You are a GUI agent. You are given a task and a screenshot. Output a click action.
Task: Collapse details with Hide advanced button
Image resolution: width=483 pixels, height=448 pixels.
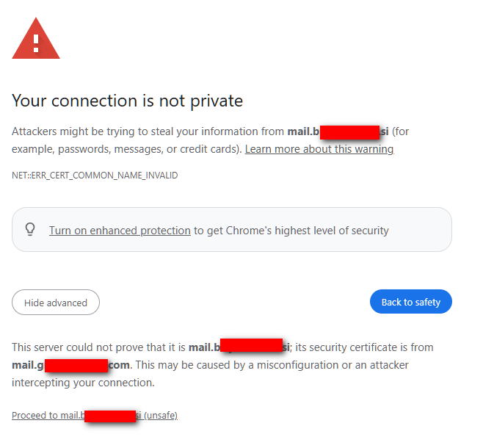tap(56, 303)
